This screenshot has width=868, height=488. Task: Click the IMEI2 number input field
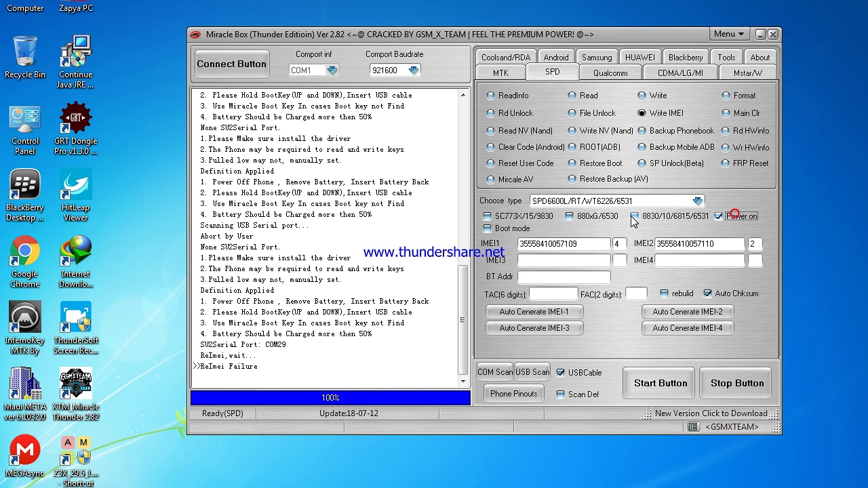click(699, 244)
